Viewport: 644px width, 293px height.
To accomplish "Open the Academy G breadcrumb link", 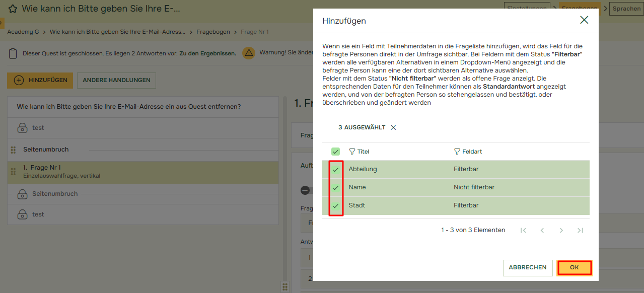I will click(x=23, y=32).
